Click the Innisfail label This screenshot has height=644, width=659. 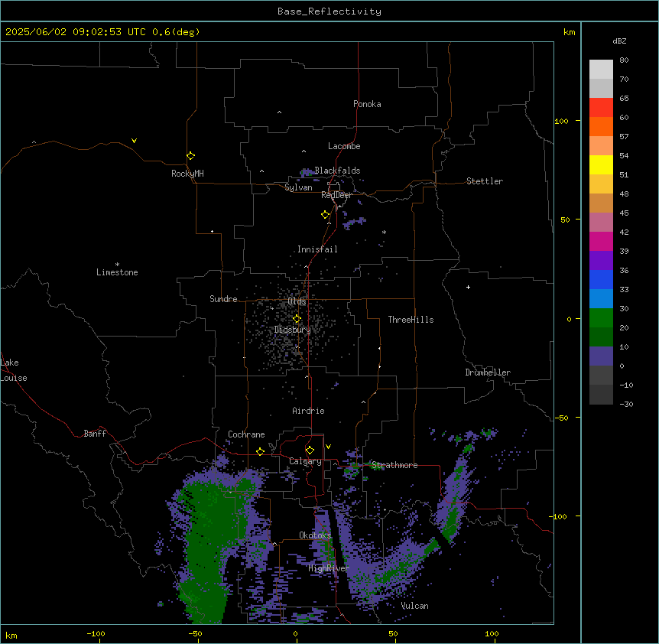(x=317, y=249)
